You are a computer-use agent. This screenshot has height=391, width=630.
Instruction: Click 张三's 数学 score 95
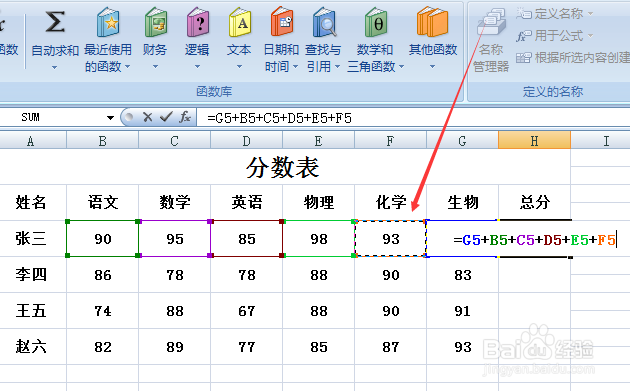click(175, 239)
